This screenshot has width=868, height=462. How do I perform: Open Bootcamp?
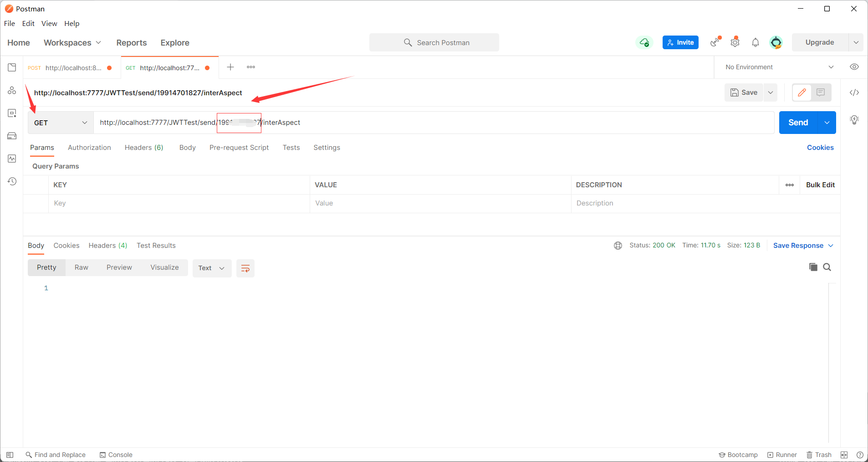(x=738, y=455)
